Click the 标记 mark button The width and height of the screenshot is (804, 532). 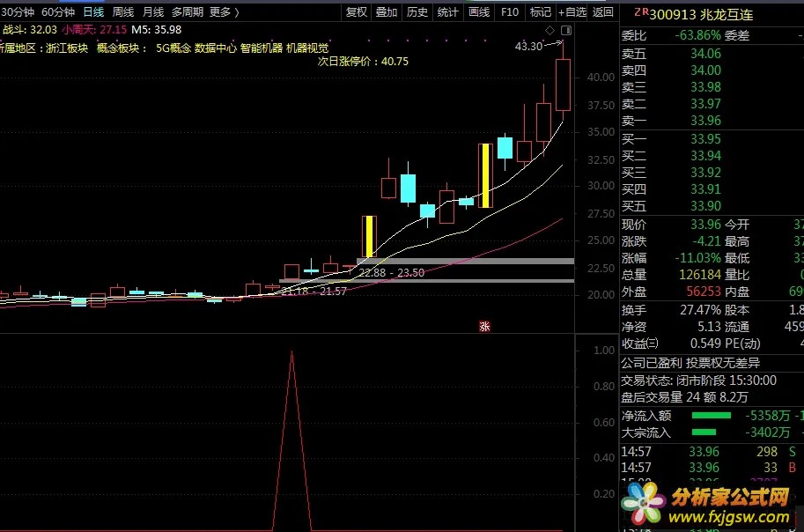pos(540,11)
